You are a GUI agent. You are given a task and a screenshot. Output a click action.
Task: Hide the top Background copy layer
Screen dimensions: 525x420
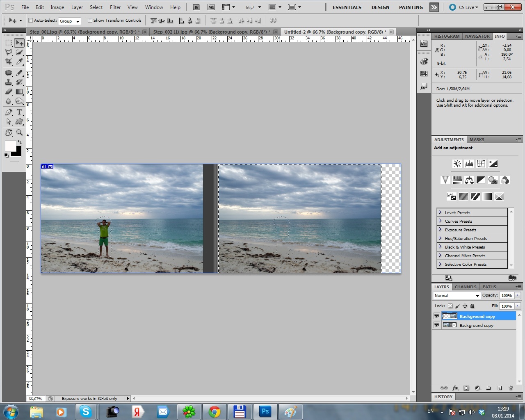pos(436,316)
